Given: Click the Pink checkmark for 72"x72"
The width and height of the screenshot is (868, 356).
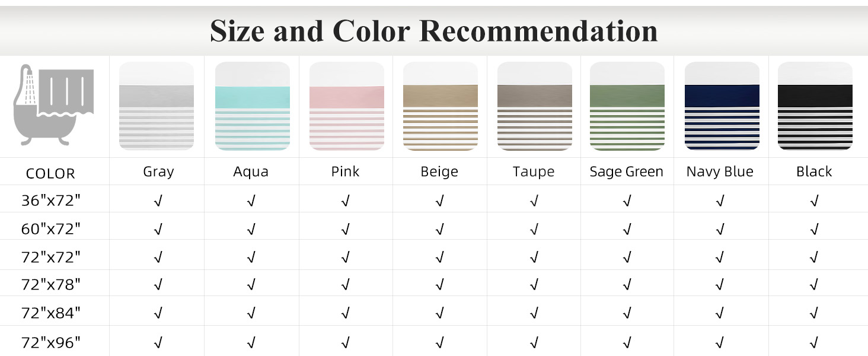Looking at the screenshot, I should pos(346,257).
